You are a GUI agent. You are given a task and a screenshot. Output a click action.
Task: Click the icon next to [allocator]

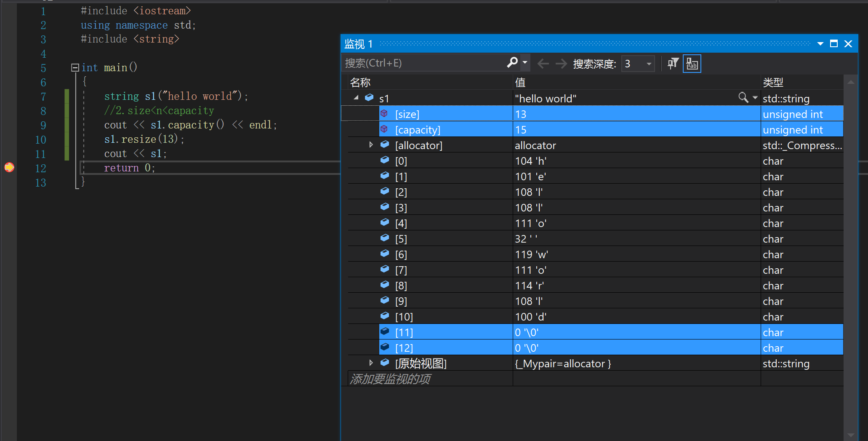click(x=384, y=144)
